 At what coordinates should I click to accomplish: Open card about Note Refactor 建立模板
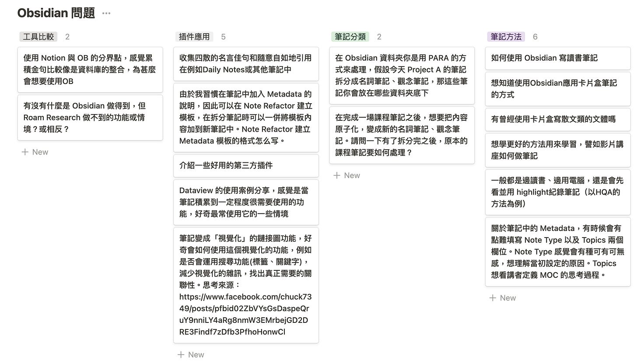tap(246, 118)
